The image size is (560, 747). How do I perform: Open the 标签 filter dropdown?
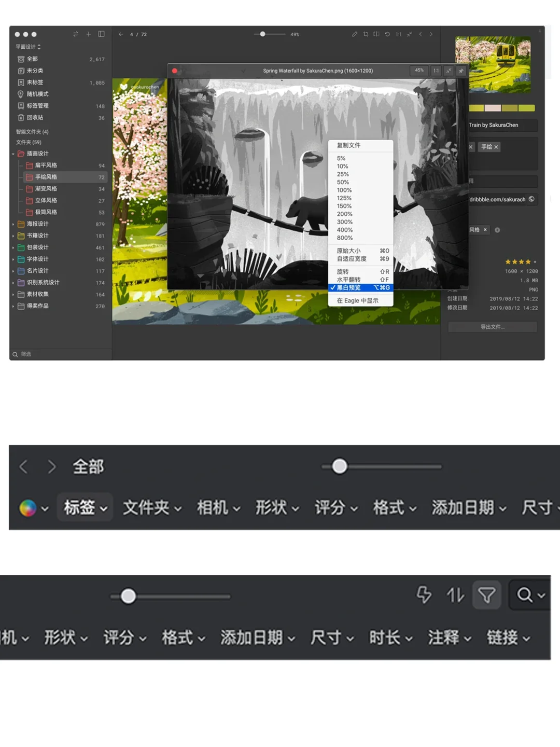(85, 507)
